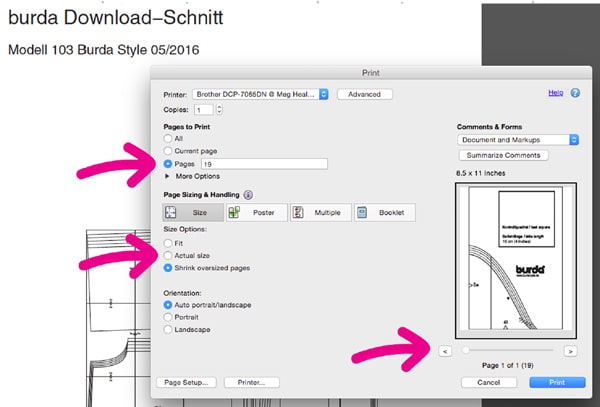Switch to Poster page handling
Image resolution: width=600 pixels, height=407 pixels.
257,212
